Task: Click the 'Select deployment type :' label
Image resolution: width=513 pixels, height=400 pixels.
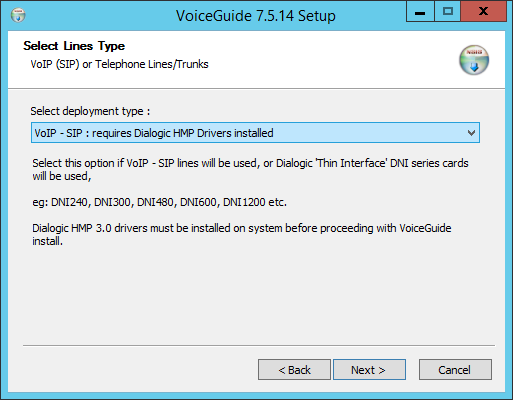Action: coord(90,111)
